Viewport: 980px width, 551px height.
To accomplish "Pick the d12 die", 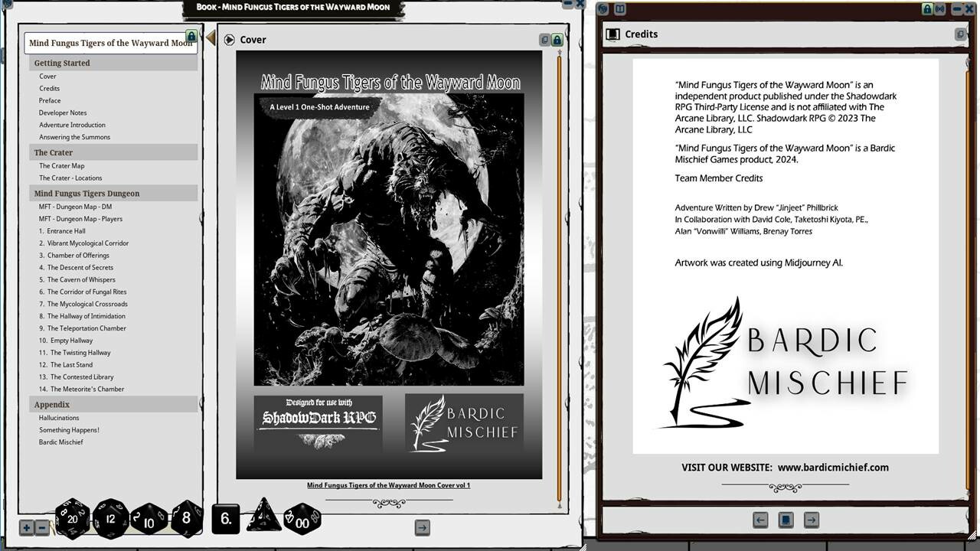I will 111,519.
